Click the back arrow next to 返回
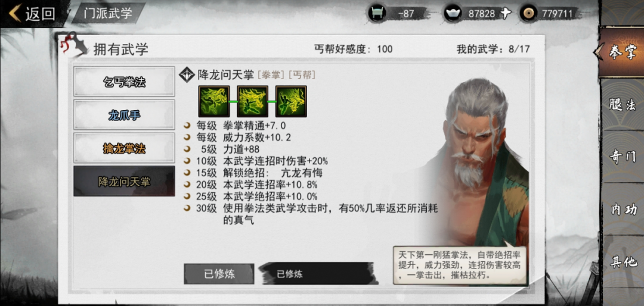This screenshot has height=306, width=644. 15,14
